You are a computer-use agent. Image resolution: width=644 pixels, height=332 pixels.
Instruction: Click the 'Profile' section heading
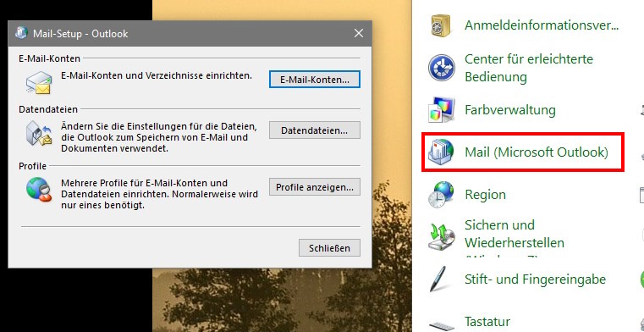32,166
